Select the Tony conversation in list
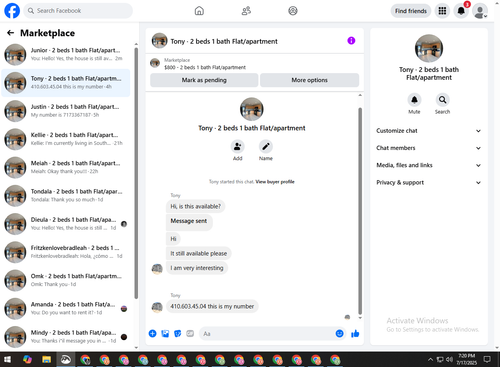Screen dimensions: 500x367 (66, 83)
